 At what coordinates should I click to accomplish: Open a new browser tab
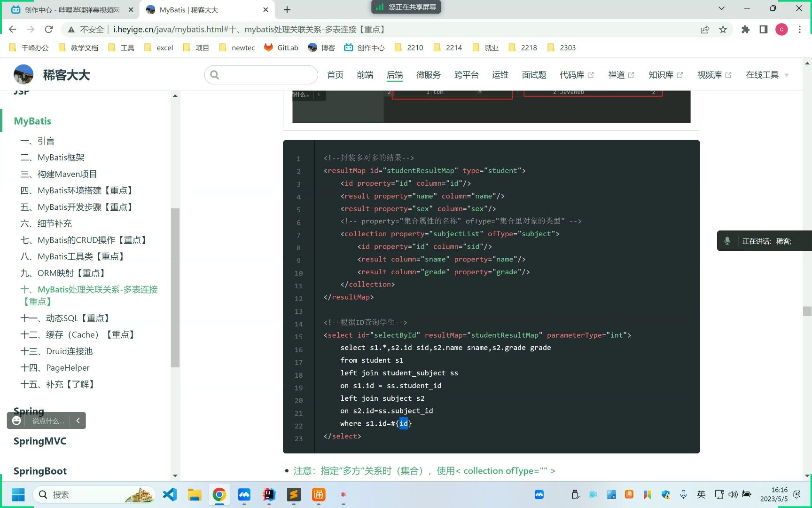(287, 9)
